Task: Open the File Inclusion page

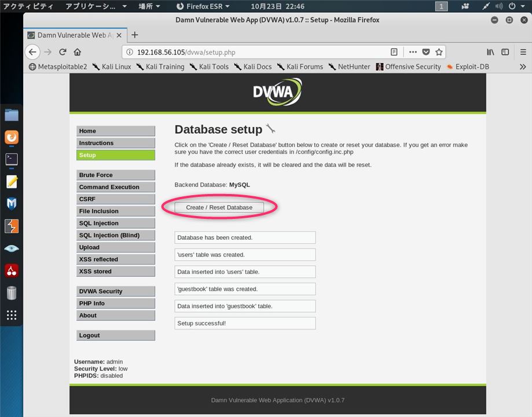Action: [116, 211]
